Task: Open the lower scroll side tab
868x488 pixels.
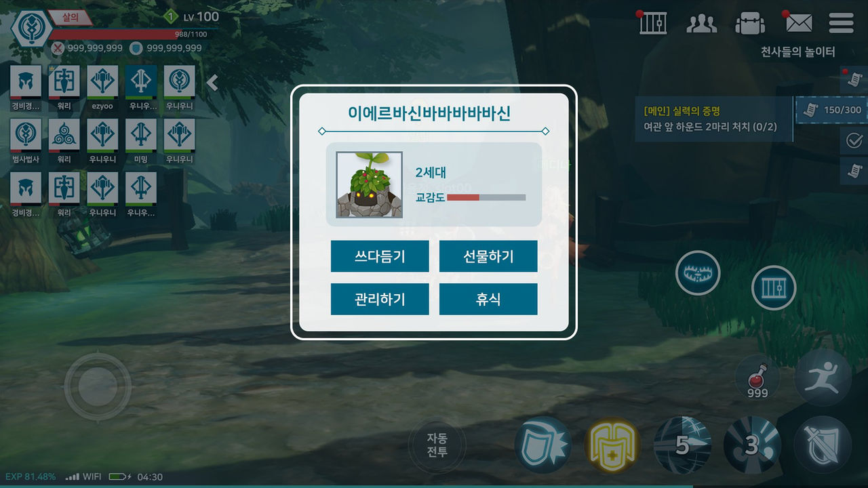Action: (854, 170)
